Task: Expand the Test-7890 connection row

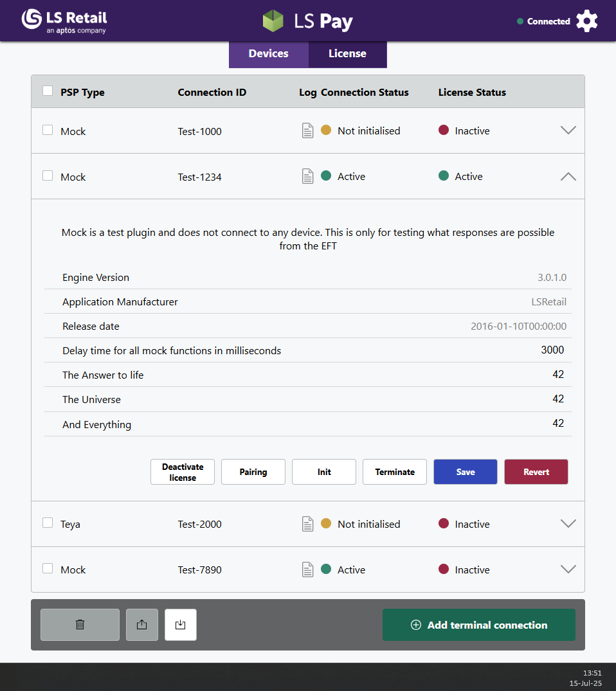Action: click(568, 570)
